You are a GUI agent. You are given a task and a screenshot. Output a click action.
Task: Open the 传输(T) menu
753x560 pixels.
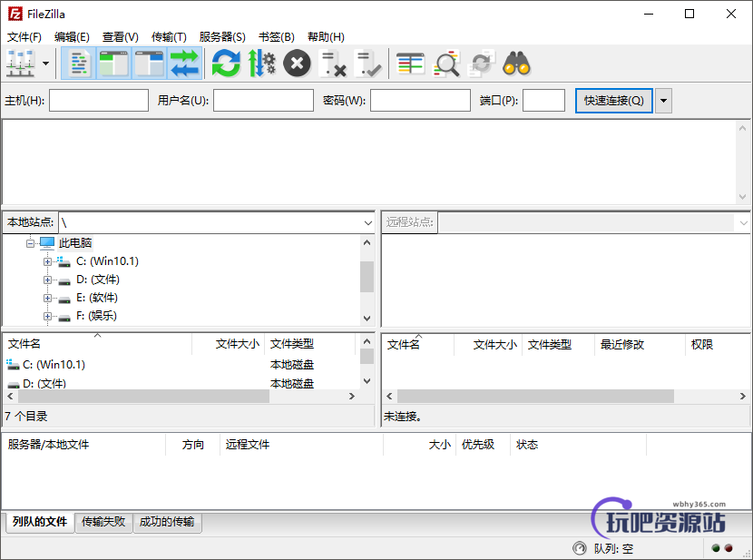click(169, 37)
